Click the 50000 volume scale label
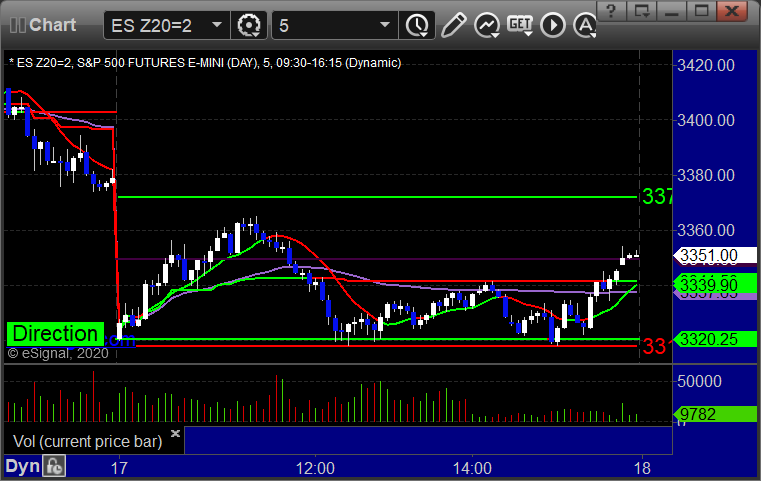The height and width of the screenshot is (481, 761). tap(699, 381)
